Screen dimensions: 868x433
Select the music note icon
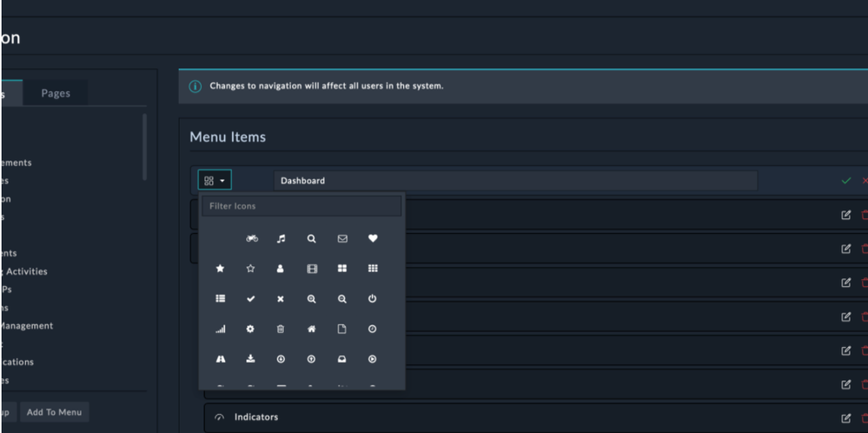coord(281,238)
